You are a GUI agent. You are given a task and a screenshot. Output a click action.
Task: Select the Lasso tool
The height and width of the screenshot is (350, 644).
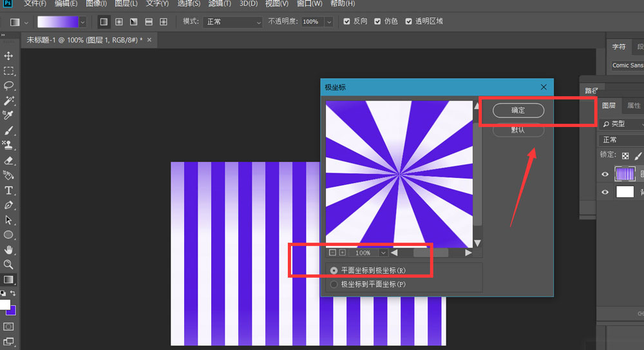(9, 86)
